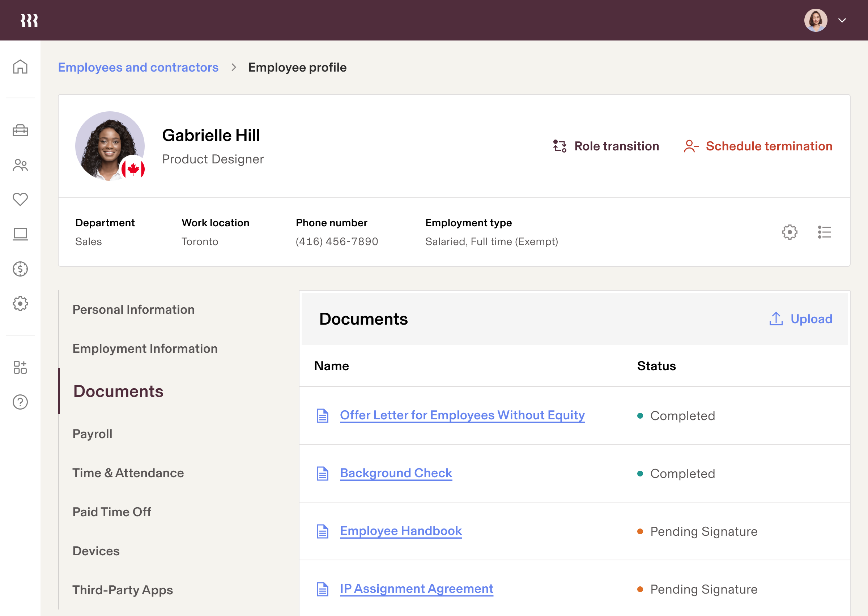Click the list view icon near employee details
The height and width of the screenshot is (616, 868).
tap(824, 232)
